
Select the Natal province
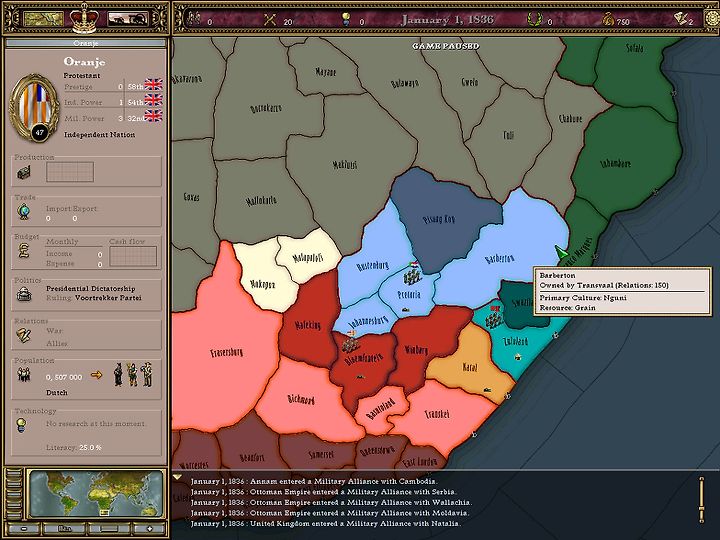469,367
